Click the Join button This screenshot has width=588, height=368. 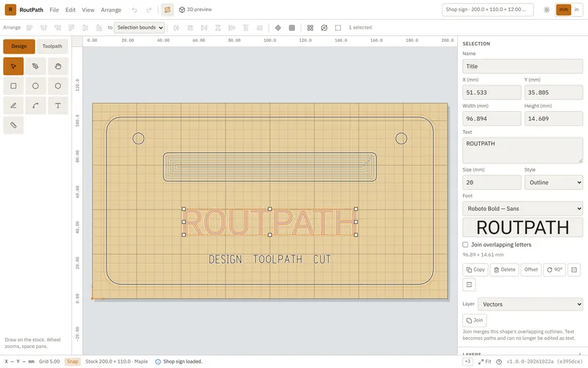point(475,320)
